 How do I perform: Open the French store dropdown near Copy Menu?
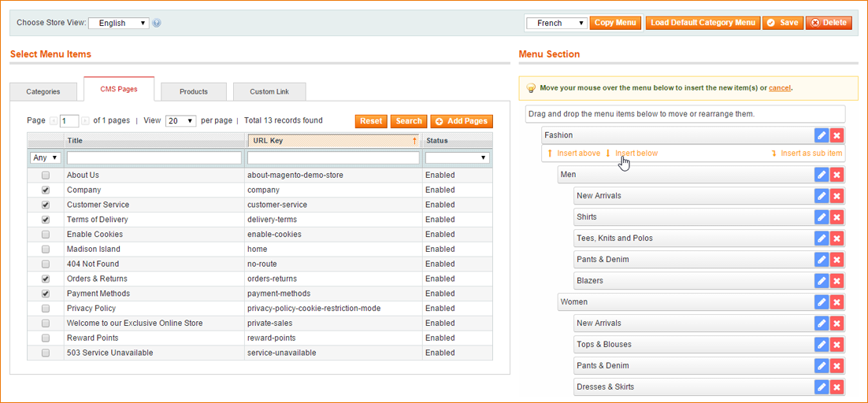[556, 23]
